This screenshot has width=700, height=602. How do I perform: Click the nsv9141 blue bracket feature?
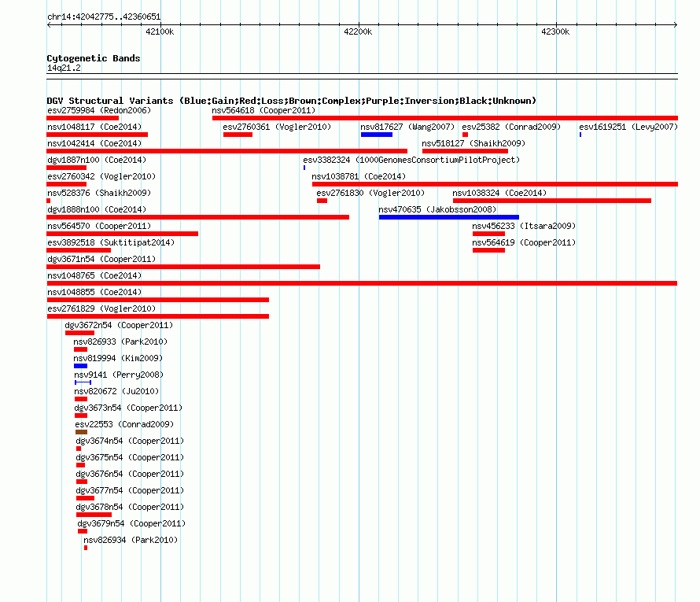coord(83,382)
